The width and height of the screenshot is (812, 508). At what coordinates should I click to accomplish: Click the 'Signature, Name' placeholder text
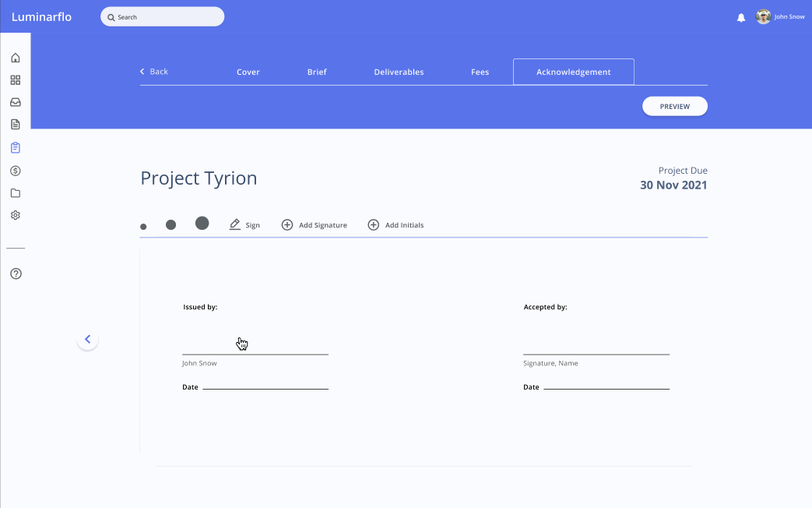pyautogui.click(x=550, y=363)
